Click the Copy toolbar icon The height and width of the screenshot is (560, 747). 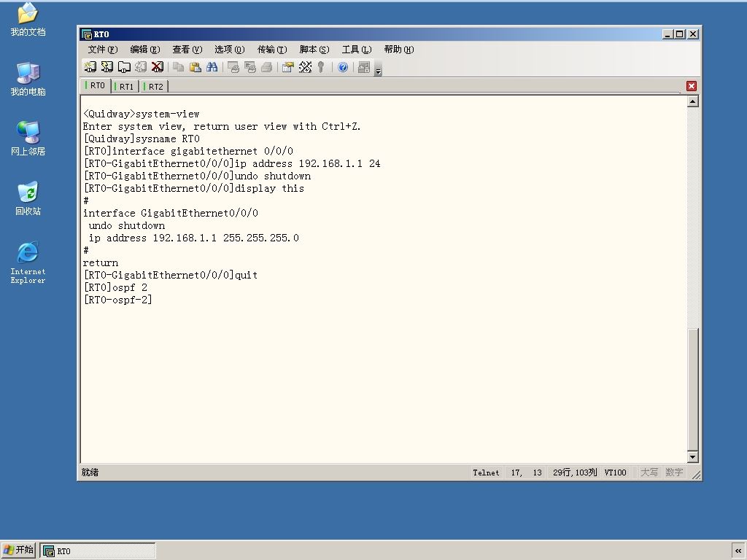click(x=178, y=67)
